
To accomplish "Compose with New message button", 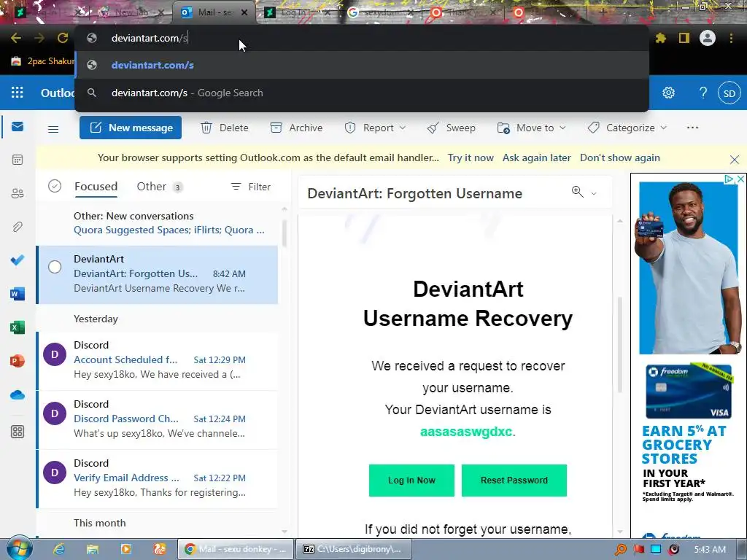I will (x=131, y=128).
